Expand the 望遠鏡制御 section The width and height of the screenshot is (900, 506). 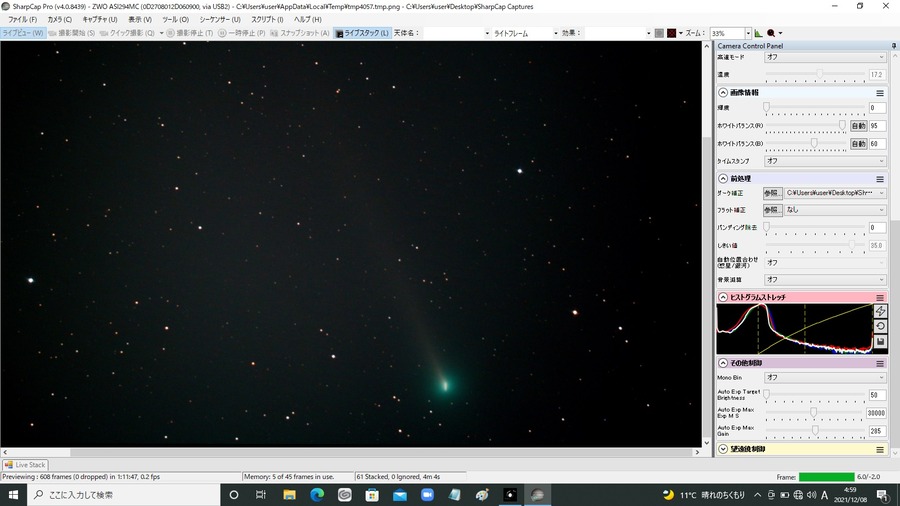point(723,450)
